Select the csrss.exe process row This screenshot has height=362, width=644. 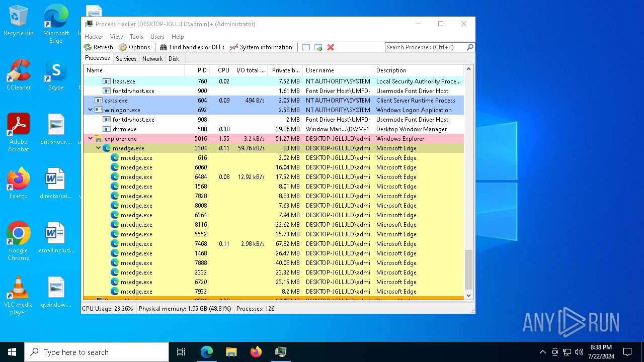[x=273, y=101]
